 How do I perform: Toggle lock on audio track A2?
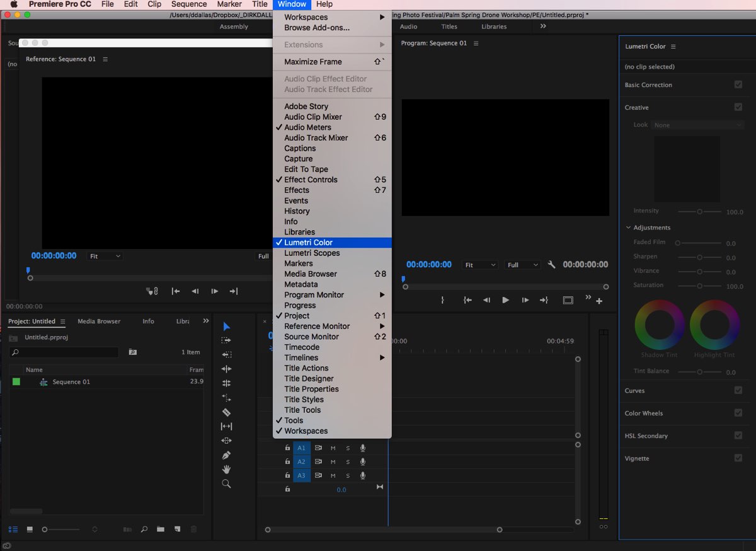click(x=287, y=461)
